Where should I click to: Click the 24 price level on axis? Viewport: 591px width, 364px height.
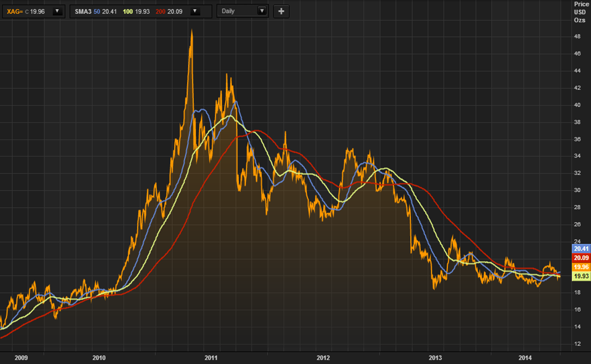click(x=577, y=241)
